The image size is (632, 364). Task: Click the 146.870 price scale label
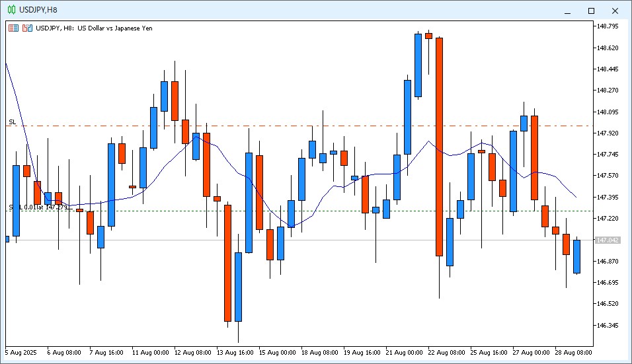pyautogui.click(x=608, y=262)
